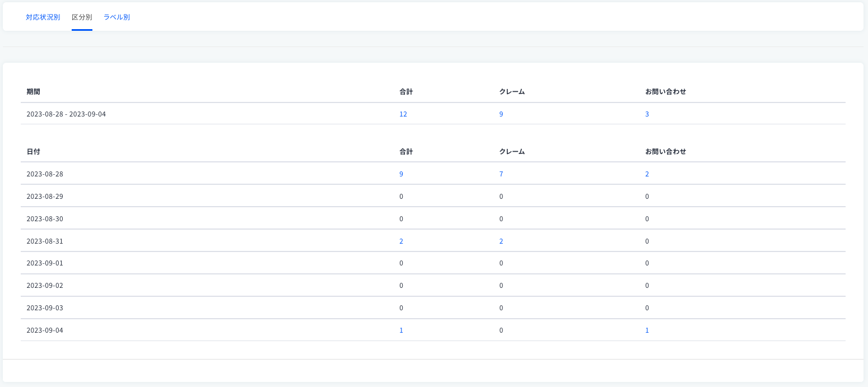
Task: Click the クレーム count for 2023-08-31
Action: (x=501, y=241)
